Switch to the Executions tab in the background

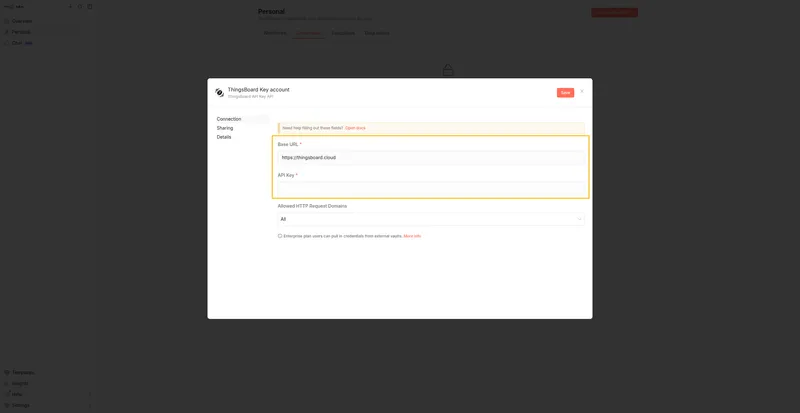click(343, 33)
